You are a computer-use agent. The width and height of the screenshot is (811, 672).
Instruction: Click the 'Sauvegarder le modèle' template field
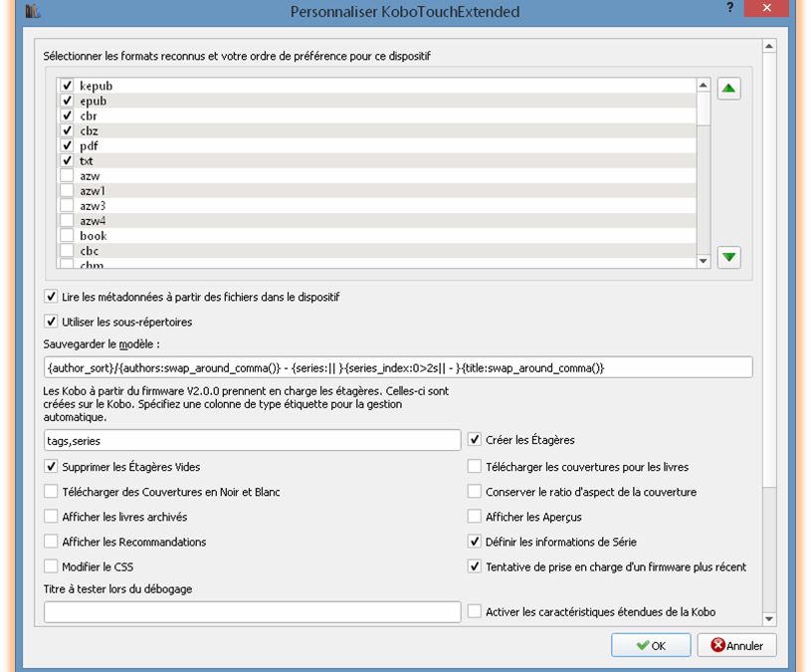tap(398, 367)
